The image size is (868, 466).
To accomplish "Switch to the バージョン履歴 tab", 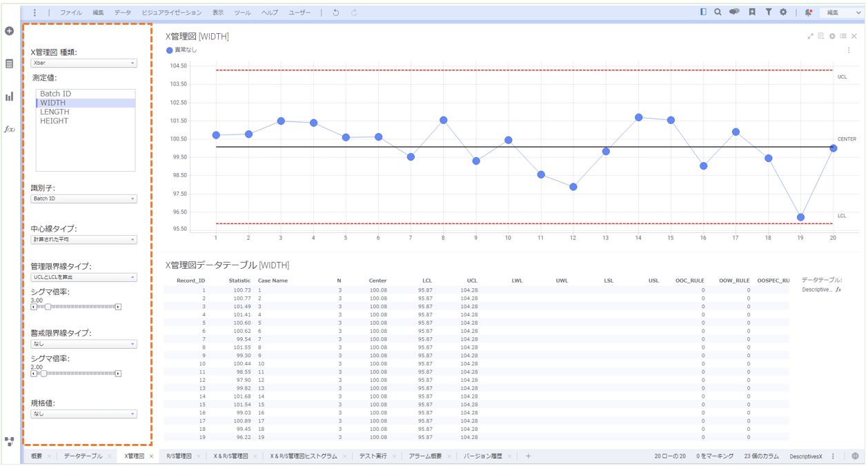I will click(483, 456).
